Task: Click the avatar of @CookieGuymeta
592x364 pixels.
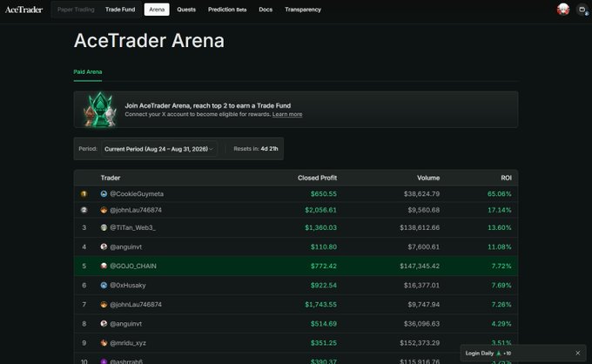Action: pyautogui.click(x=104, y=193)
